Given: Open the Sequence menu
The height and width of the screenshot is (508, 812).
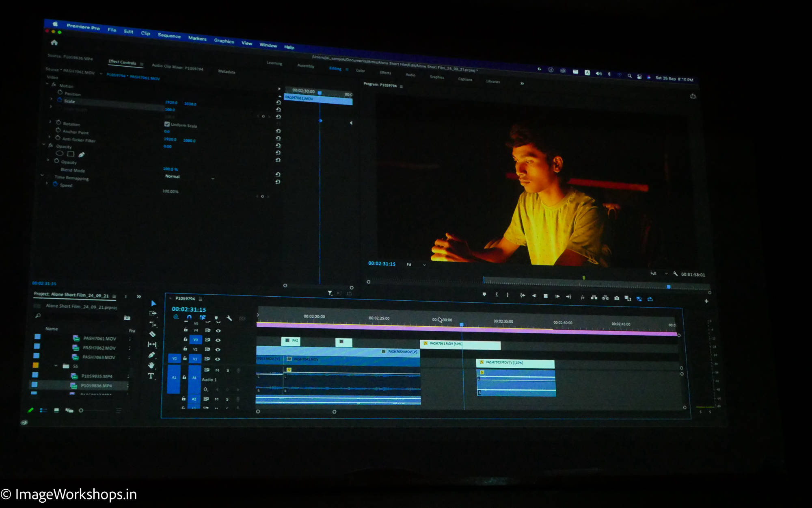Looking at the screenshot, I should coord(169,36).
